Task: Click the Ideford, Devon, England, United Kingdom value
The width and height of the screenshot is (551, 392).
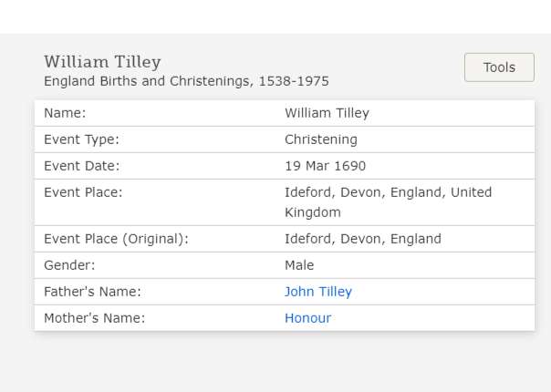Action: (x=388, y=202)
